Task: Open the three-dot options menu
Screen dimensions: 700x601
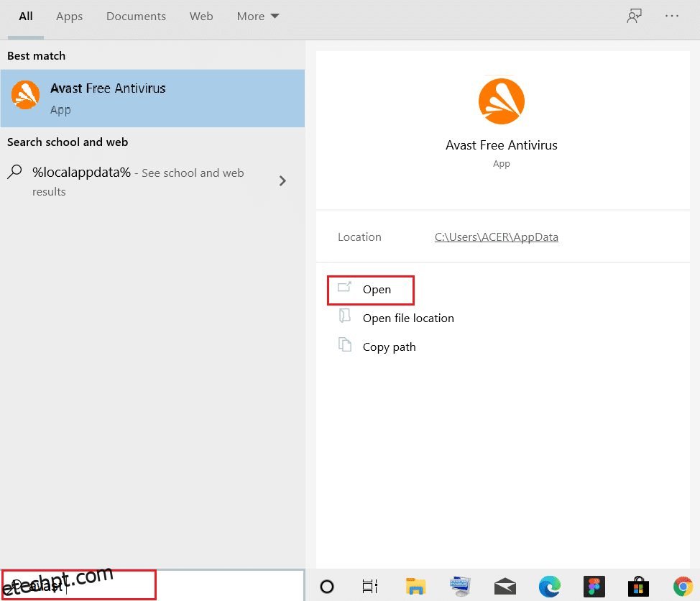Action: 671,16
